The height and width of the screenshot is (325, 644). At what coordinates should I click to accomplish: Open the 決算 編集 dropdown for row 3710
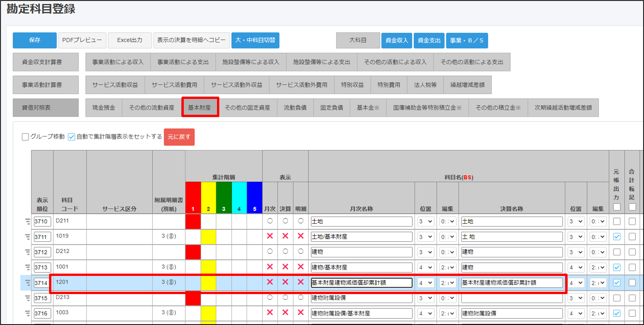pos(598,221)
